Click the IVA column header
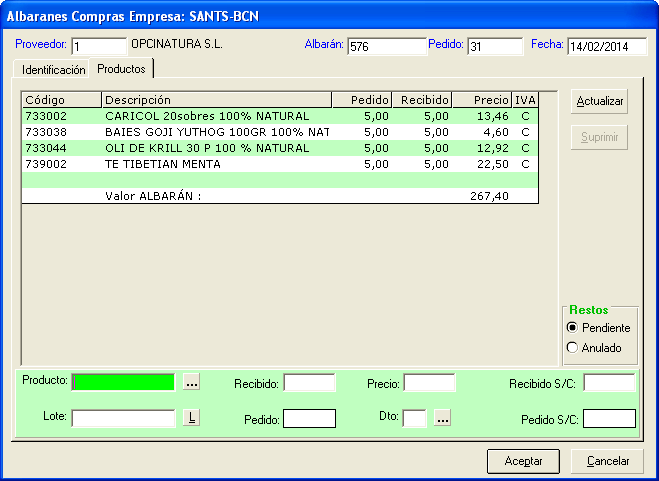This screenshot has height=481, width=659. 525,100
